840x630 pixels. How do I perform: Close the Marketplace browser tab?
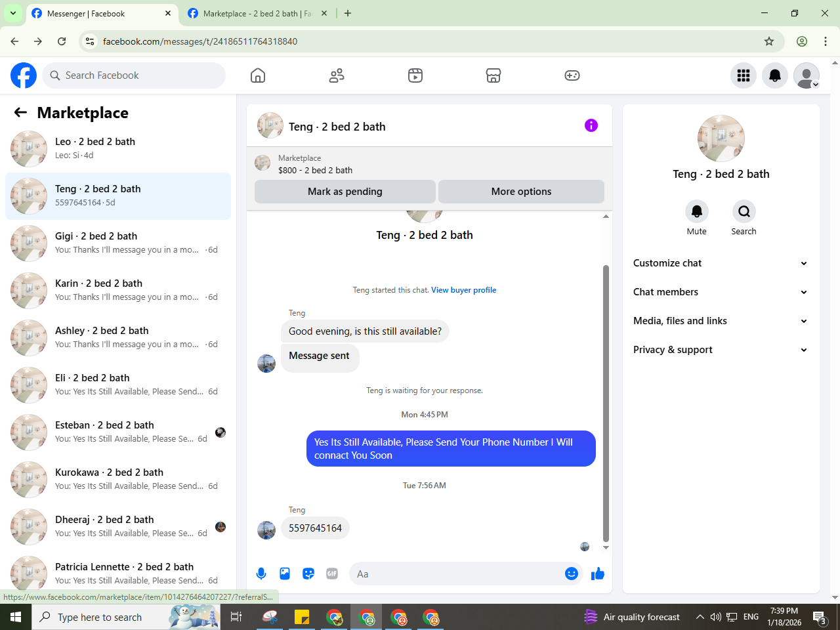(x=324, y=13)
